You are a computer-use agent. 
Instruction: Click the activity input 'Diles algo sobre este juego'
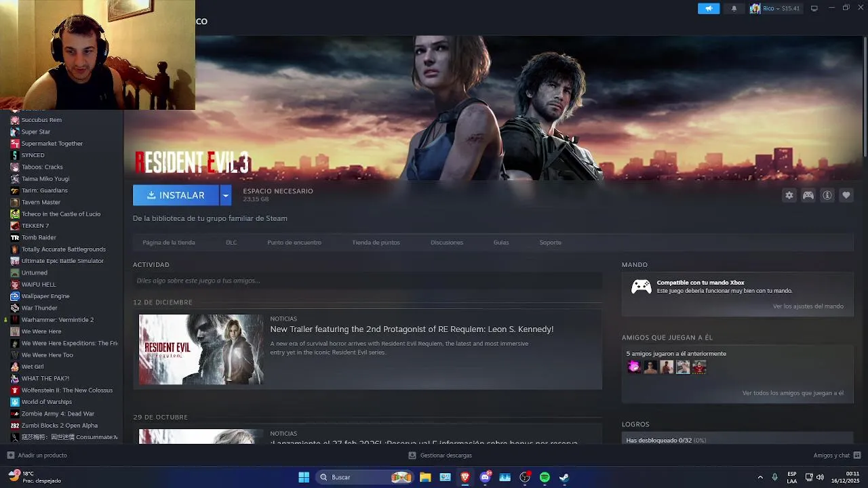click(368, 281)
